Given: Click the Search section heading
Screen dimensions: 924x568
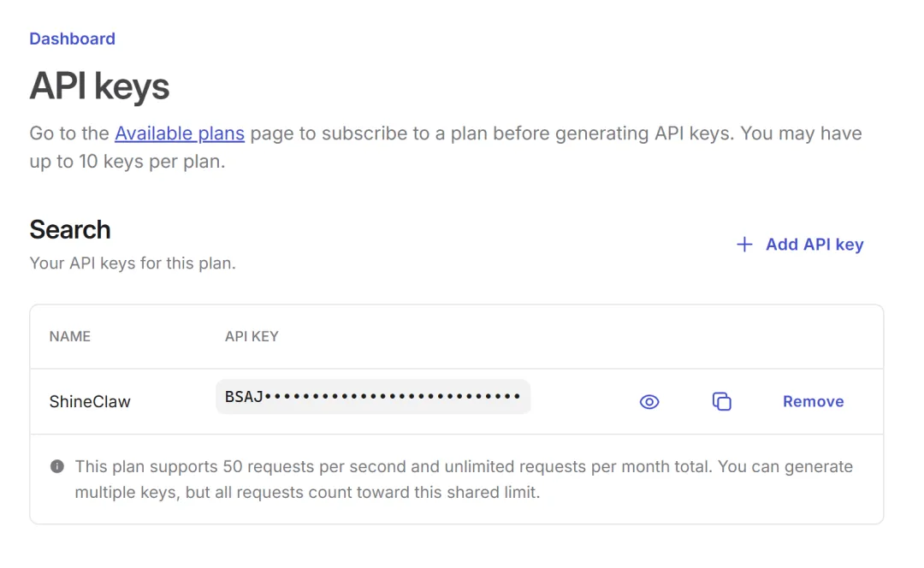Looking at the screenshot, I should click(x=70, y=229).
